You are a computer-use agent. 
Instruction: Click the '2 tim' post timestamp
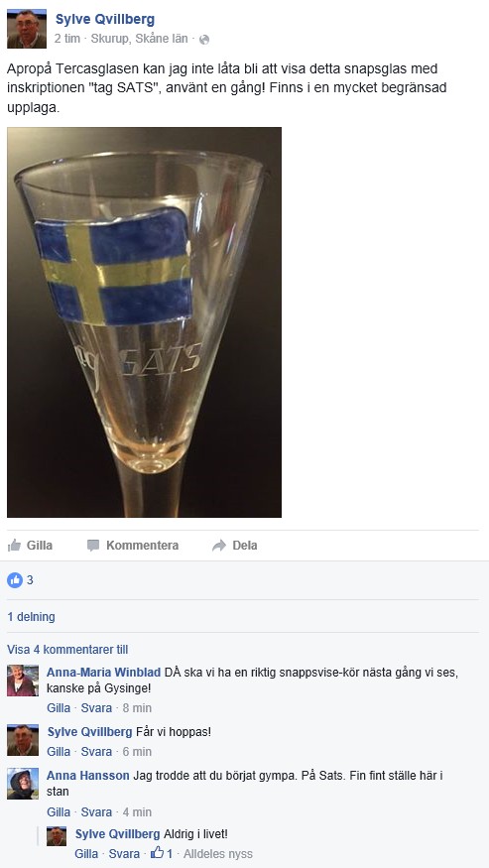pos(67,40)
